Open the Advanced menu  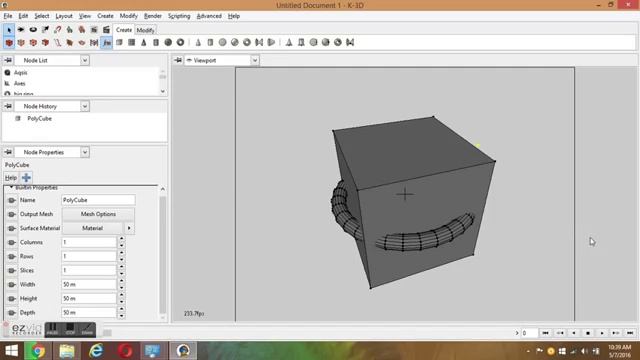pos(209,16)
